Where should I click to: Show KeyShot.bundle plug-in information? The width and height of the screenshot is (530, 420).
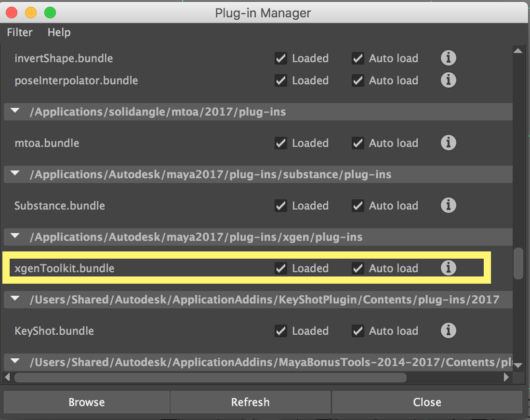[x=448, y=330]
